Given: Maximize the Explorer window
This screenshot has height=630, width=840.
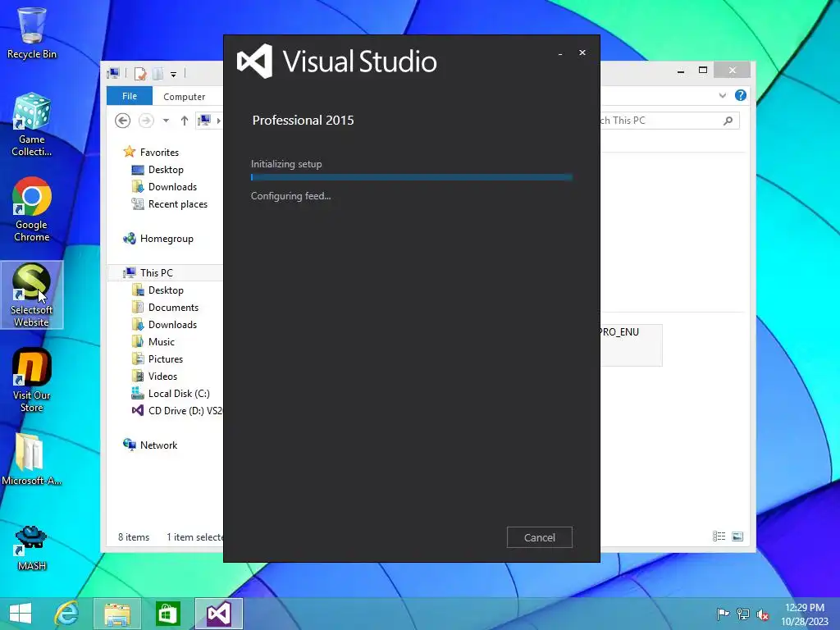Looking at the screenshot, I should 703,71.
